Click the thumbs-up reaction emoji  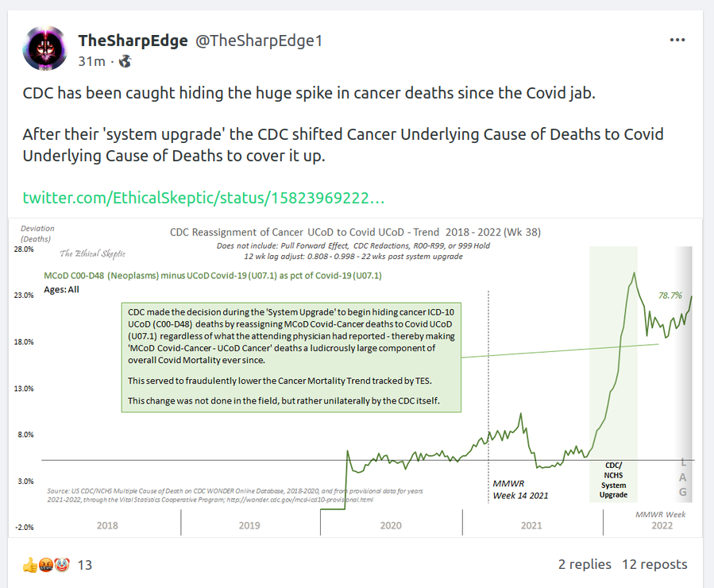point(30,565)
